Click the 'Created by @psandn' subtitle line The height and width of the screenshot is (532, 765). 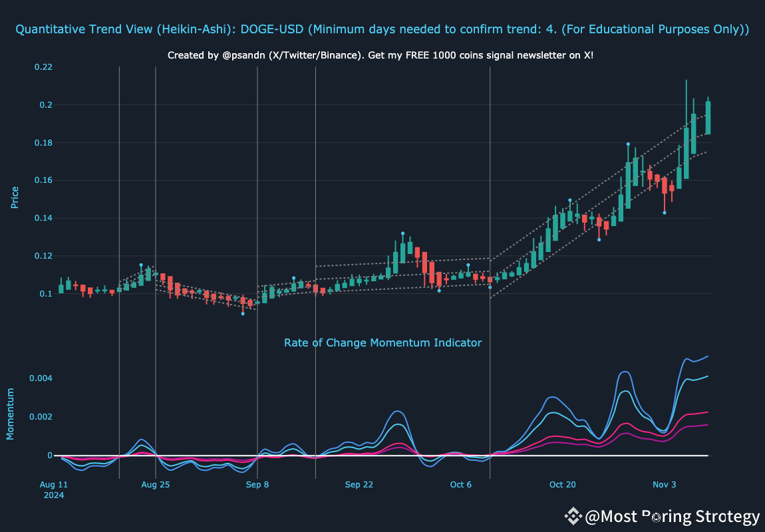tap(381, 55)
